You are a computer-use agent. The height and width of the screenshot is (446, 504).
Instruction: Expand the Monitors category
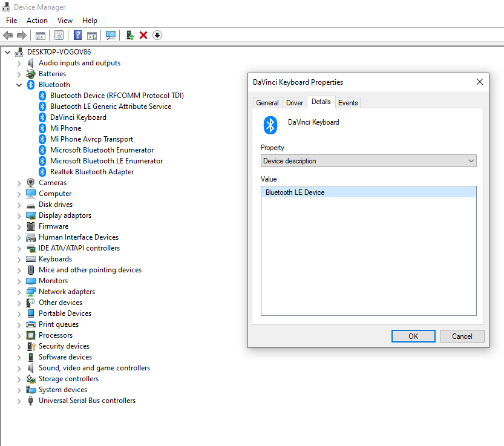(19, 281)
